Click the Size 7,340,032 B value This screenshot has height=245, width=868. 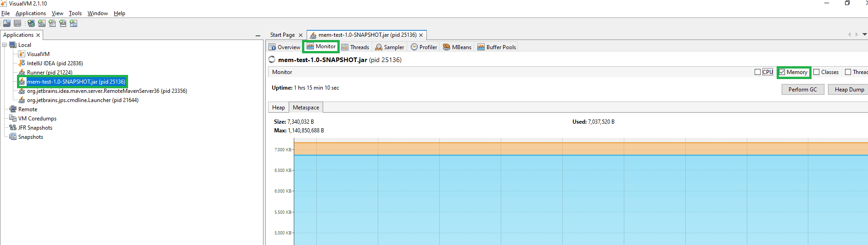[301, 122]
